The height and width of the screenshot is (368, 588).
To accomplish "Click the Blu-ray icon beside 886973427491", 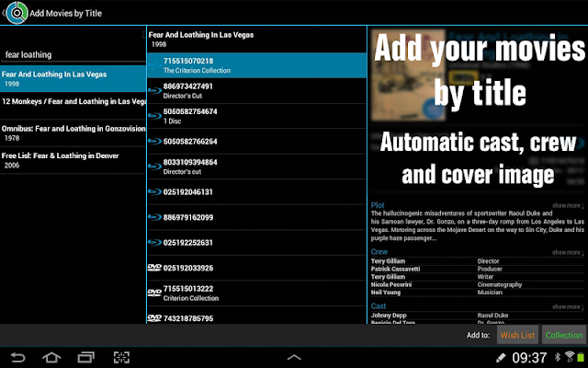I will (x=154, y=90).
